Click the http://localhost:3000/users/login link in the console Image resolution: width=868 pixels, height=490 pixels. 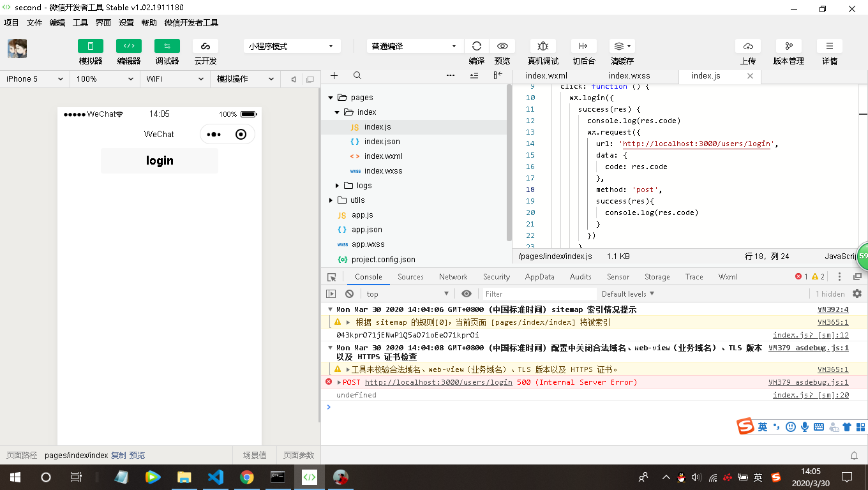(438, 382)
